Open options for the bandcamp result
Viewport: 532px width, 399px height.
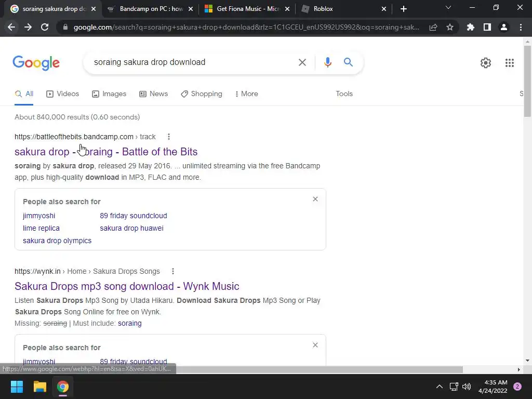(x=169, y=137)
